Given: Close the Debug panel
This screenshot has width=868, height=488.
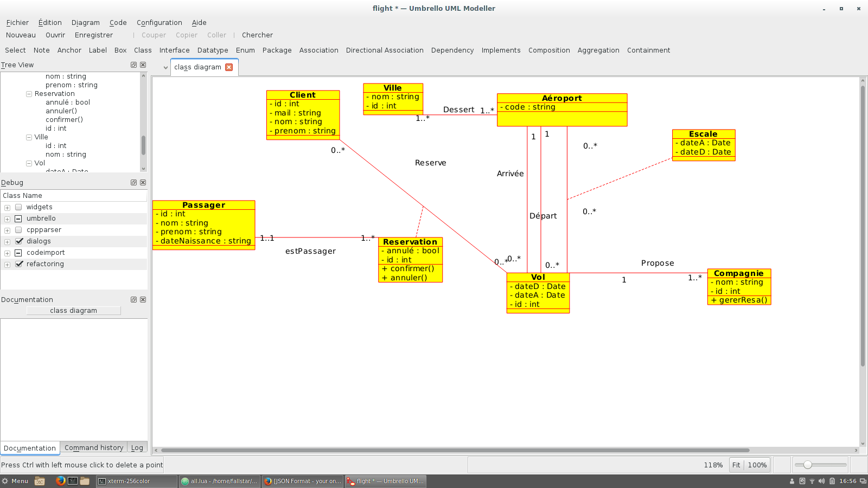Looking at the screenshot, I should (143, 182).
